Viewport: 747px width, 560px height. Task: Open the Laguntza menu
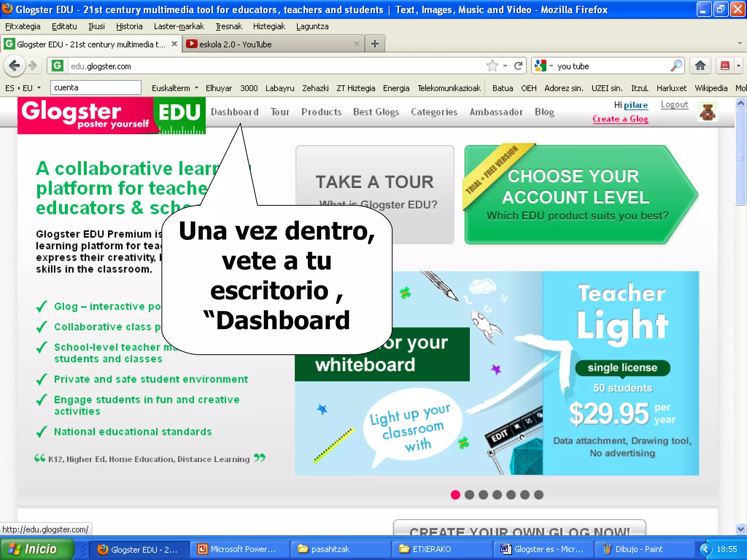312,26
